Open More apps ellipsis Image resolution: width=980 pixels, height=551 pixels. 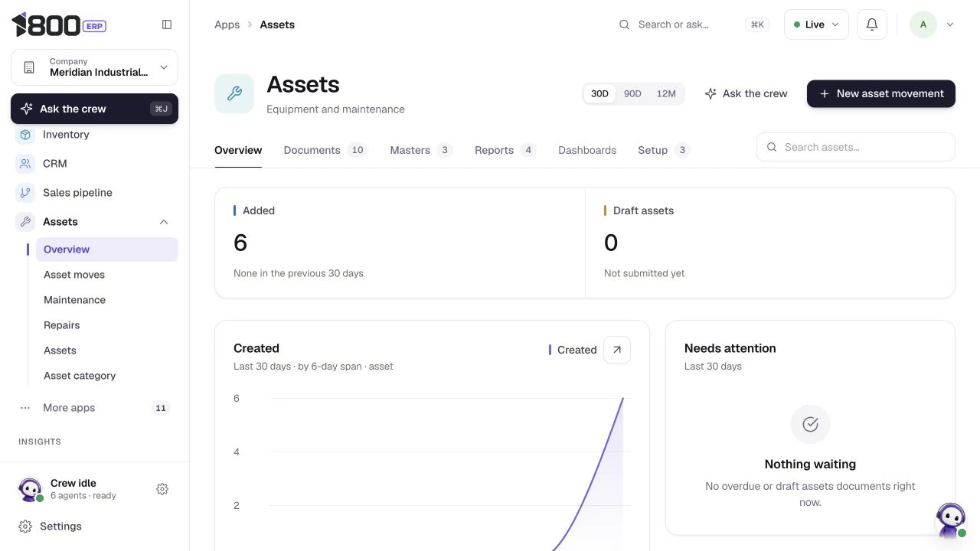[x=25, y=408]
